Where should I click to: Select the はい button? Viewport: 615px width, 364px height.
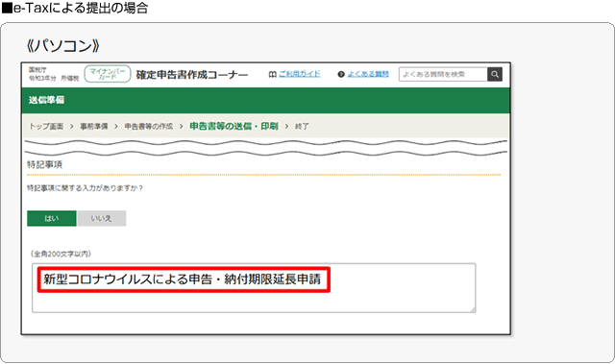(x=51, y=218)
